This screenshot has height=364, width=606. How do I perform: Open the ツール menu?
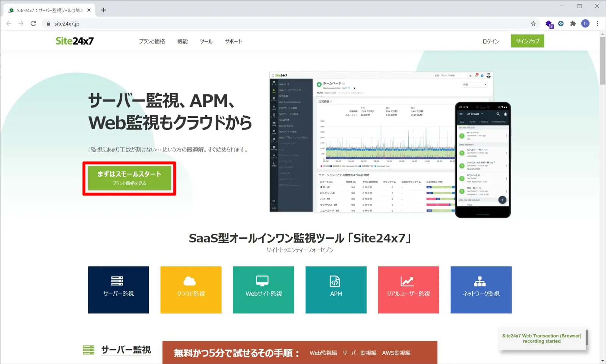tap(206, 41)
